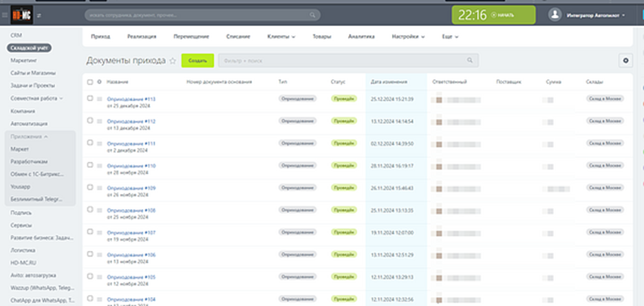Screen dimensions: 644x306
Task: Open column settings gear in table header
Action: click(99, 82)
